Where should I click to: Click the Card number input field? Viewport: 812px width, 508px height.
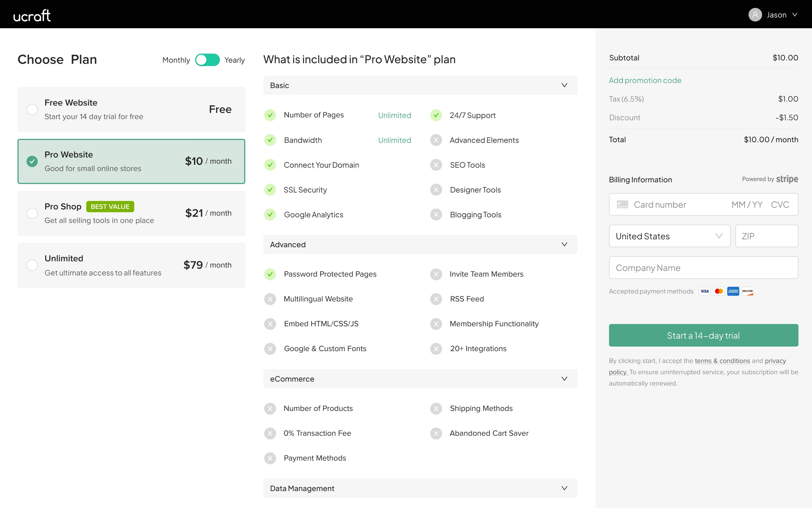coord(703,204)
